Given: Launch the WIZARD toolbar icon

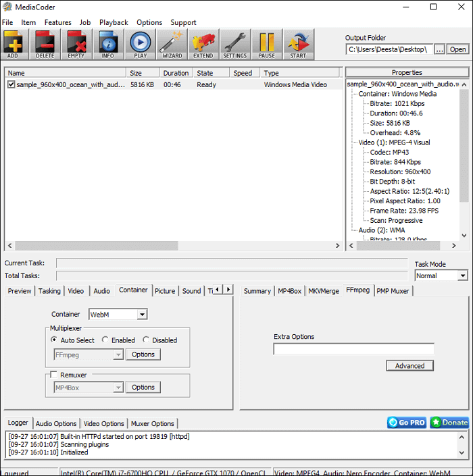Looking at the screenshot, I should pos(172,44).
